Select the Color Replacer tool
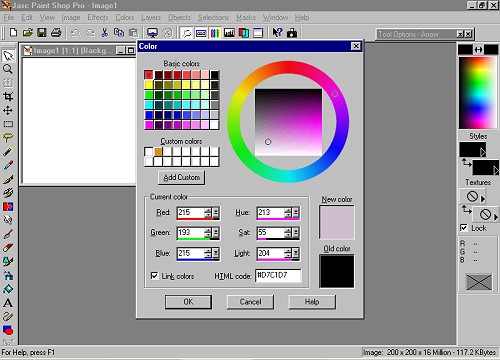 pyautogui.click(x=8, y=206)
